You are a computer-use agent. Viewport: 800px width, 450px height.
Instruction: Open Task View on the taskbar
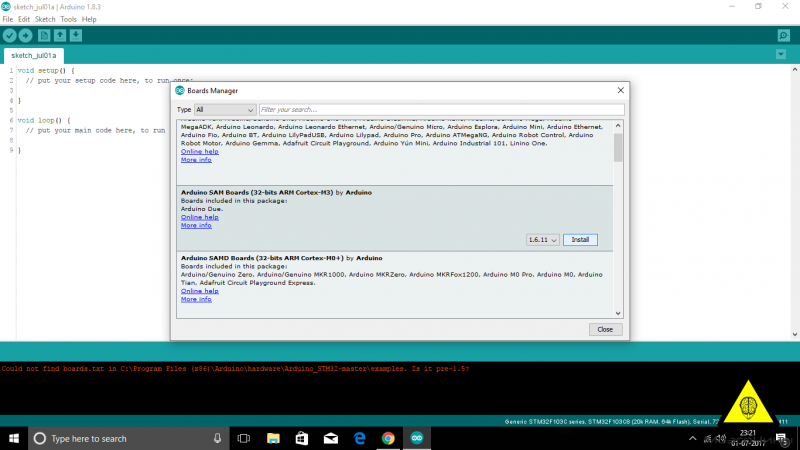click(244, 438)
